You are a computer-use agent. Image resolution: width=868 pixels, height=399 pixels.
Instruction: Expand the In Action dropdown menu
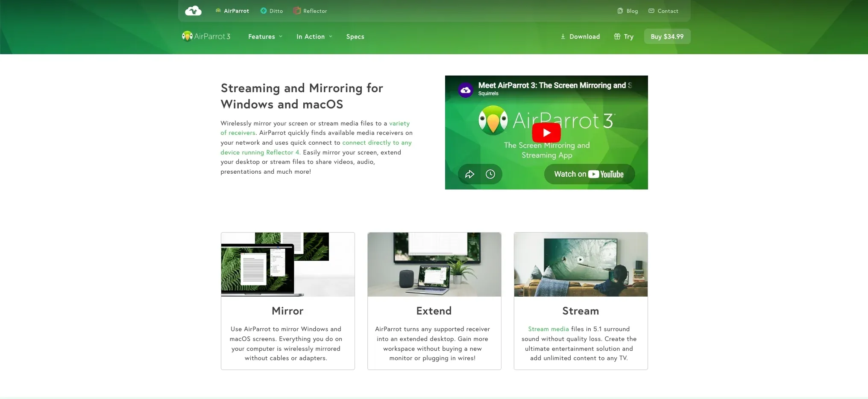click(314, 37)
